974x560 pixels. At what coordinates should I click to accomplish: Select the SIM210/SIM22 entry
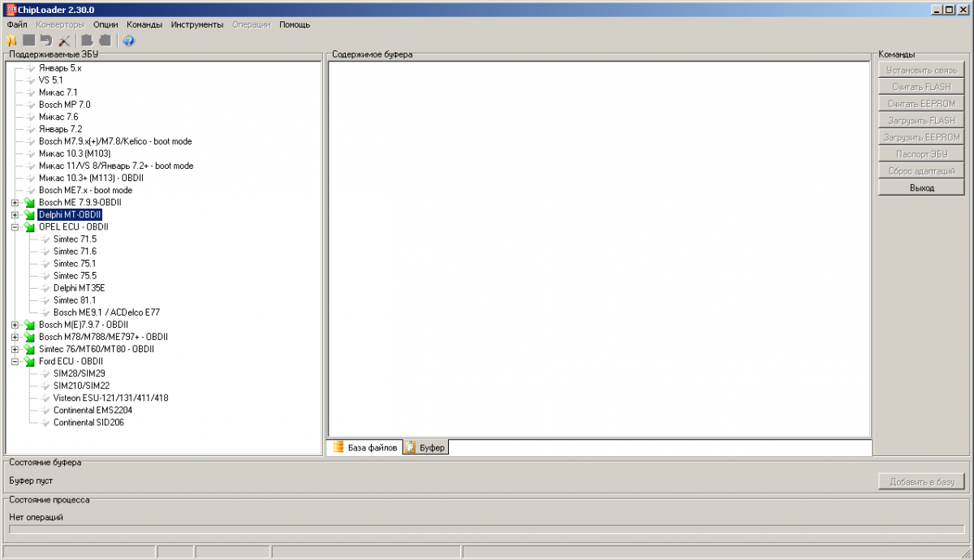(x=81, y=386)
